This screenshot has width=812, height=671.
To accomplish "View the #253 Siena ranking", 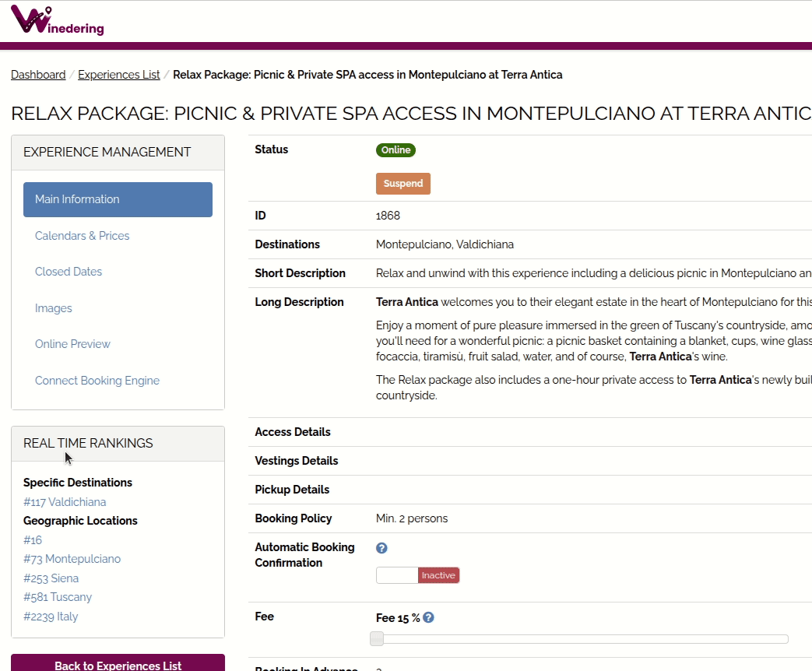I will [51, 578].
